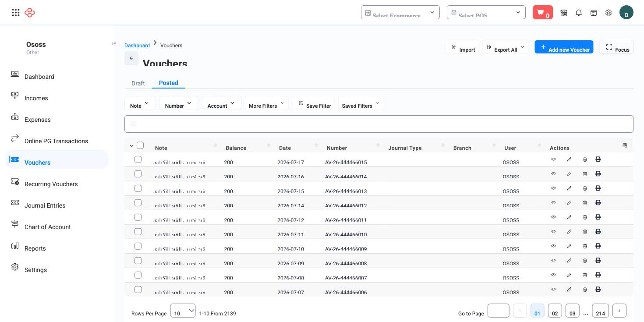Expand the More Filters dropdown
This screenshot has height=322, width=644.
pos(266,103)
